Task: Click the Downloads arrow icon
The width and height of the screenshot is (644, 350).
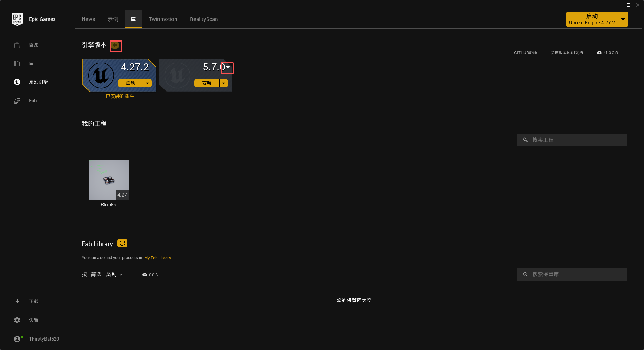Action: tap(17, 302)
